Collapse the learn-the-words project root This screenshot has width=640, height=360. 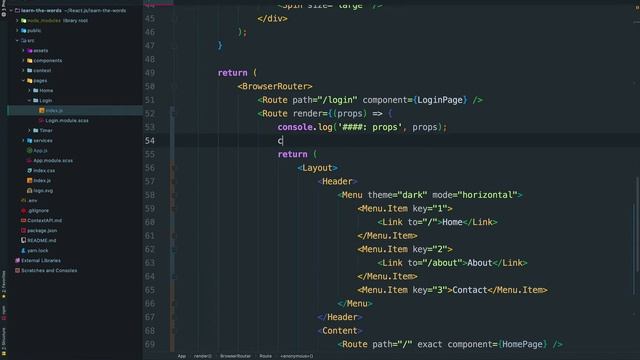(x=11, y=10)
